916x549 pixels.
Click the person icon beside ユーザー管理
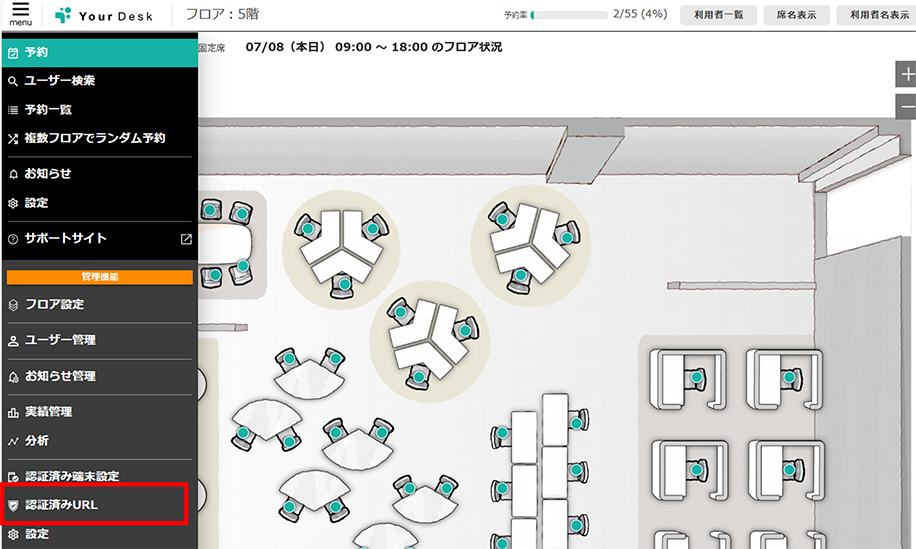click(13, 341)
